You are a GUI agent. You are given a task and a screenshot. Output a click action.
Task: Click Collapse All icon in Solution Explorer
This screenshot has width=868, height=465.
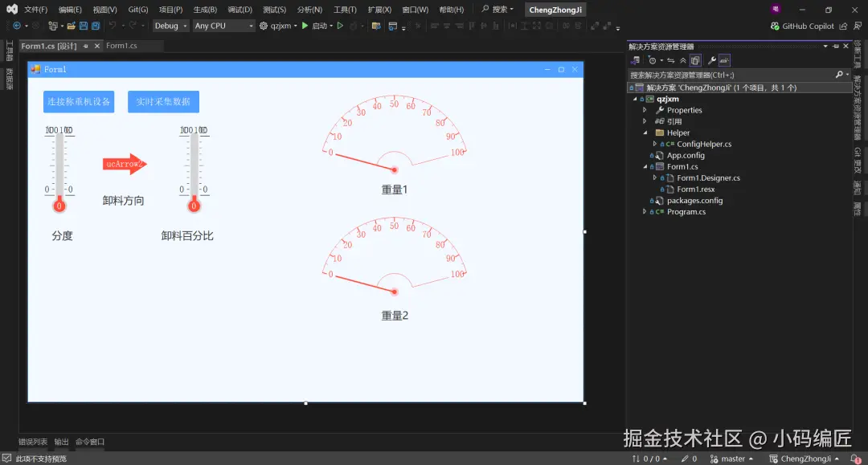click(x=683, y=60)
